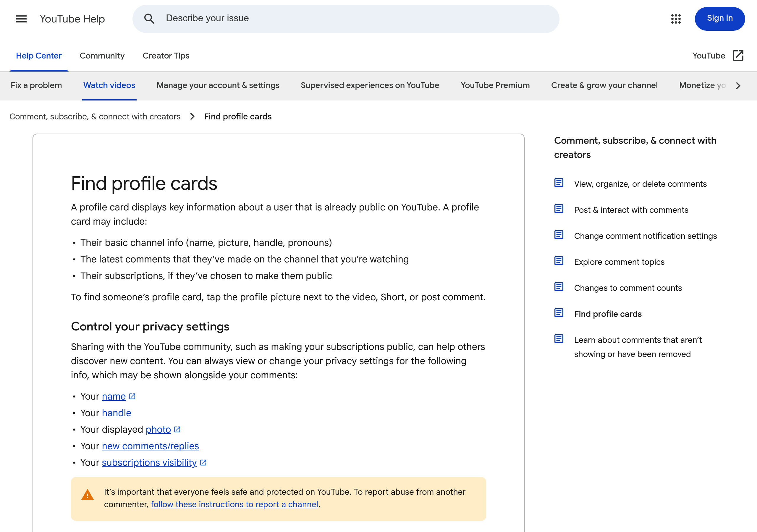
Task: Select the Watch videos category
Action: tap(109, 85)
